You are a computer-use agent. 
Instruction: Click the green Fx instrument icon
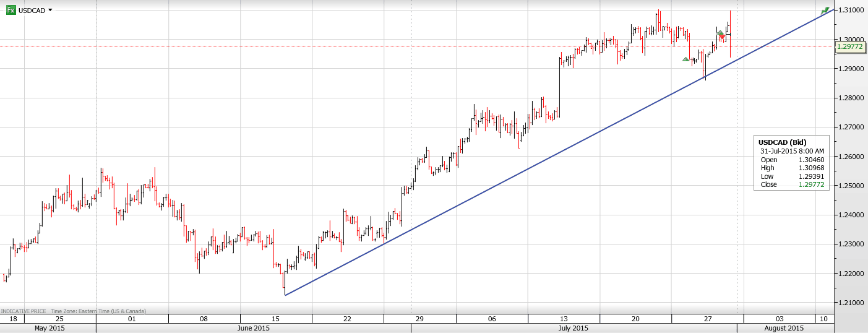(11, 10)
